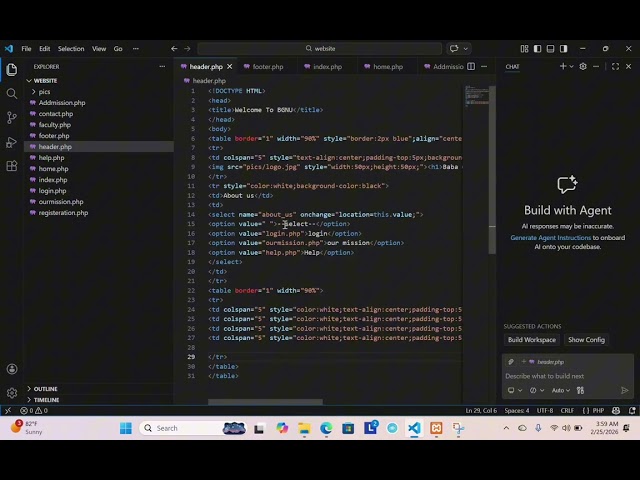Screen dimensions: 640x480
Task: Open the Windows Start menu
Action: [126, 428]
